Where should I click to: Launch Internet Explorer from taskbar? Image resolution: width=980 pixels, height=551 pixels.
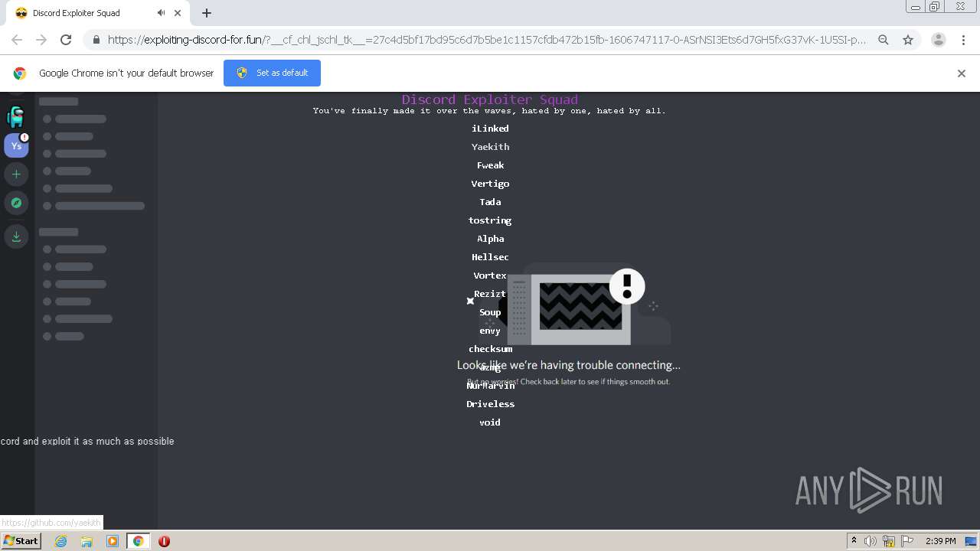(x=60, y=541)
